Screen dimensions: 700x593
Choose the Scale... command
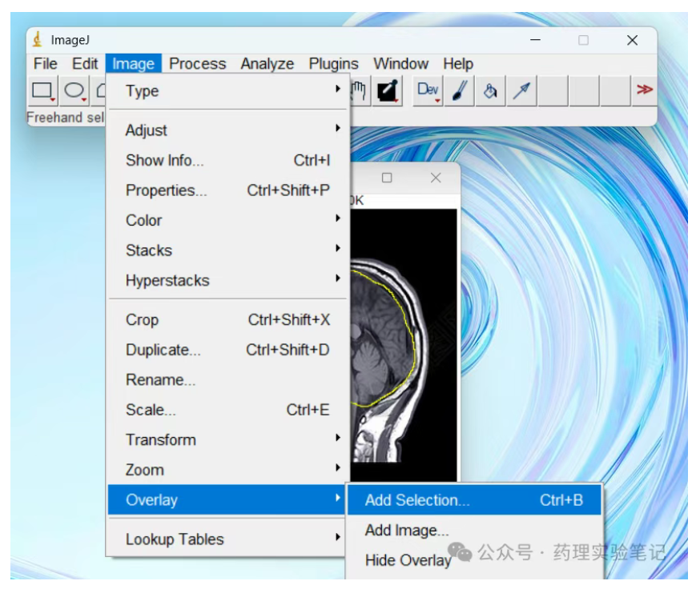[x=227, y=410]
